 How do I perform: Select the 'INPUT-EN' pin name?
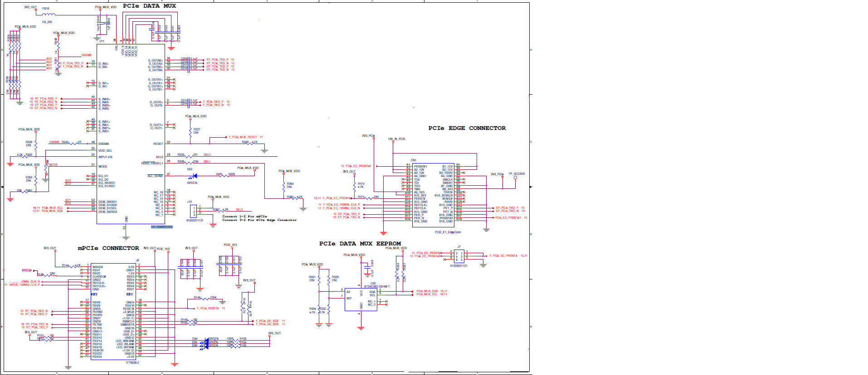[x=105, y=157]
